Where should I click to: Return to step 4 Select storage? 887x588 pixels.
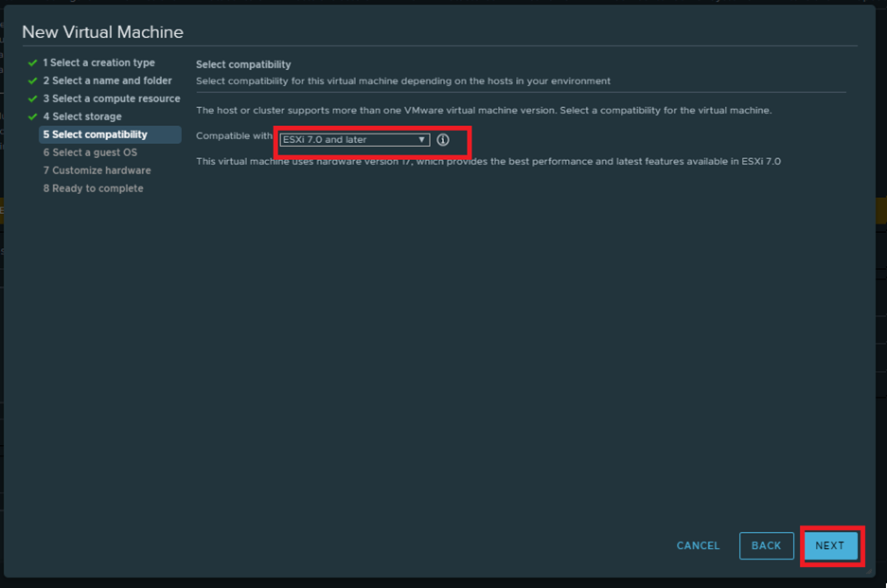82,116
